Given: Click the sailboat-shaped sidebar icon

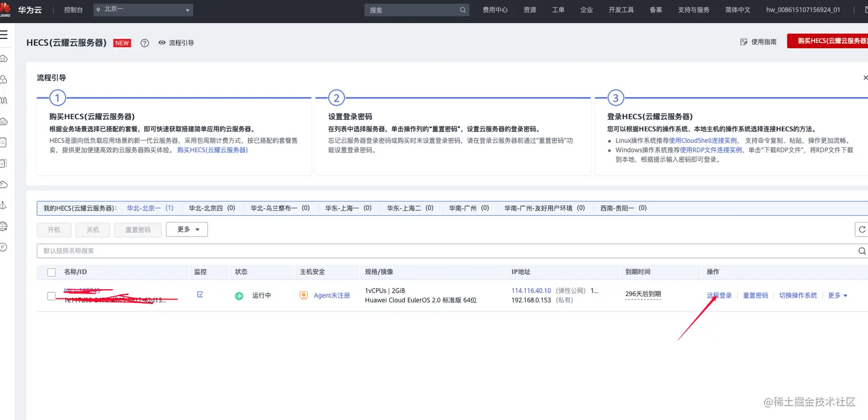Looking at the screenshot, I should [x=3, y=205].
